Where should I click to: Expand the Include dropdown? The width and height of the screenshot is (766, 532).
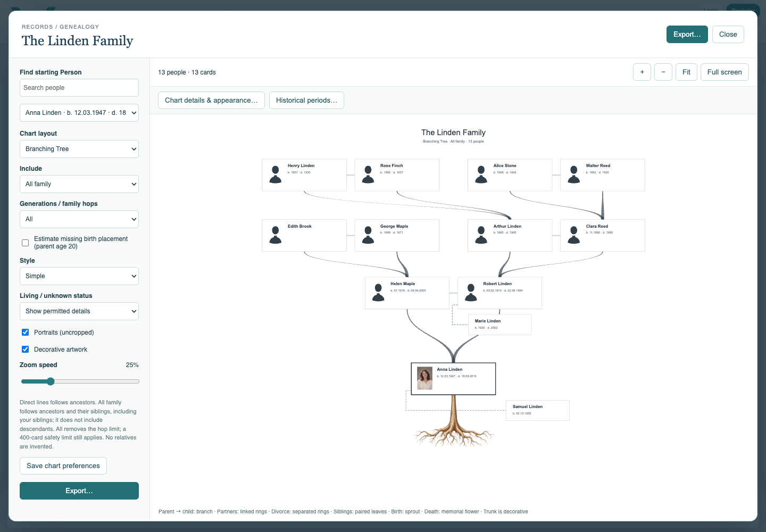(79, 184)
